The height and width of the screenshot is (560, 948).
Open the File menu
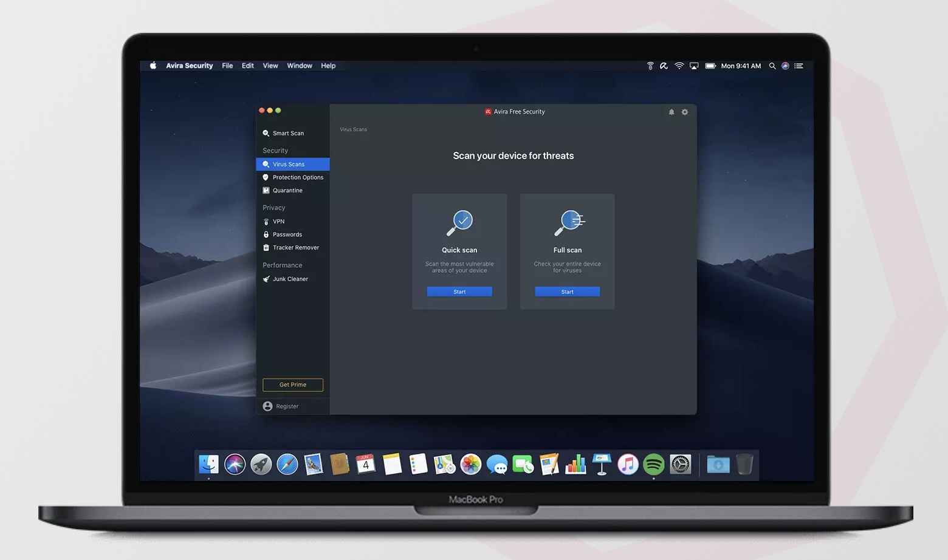pyautogui.click(x=227, y=66)
